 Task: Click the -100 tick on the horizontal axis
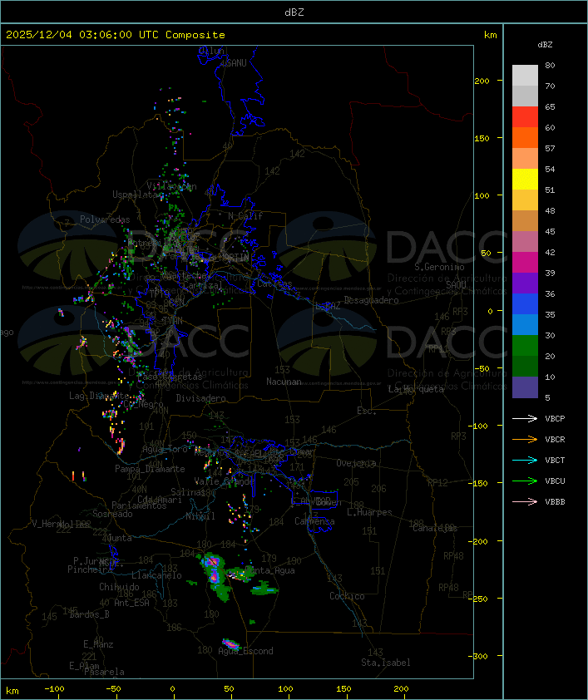point(54,689)
